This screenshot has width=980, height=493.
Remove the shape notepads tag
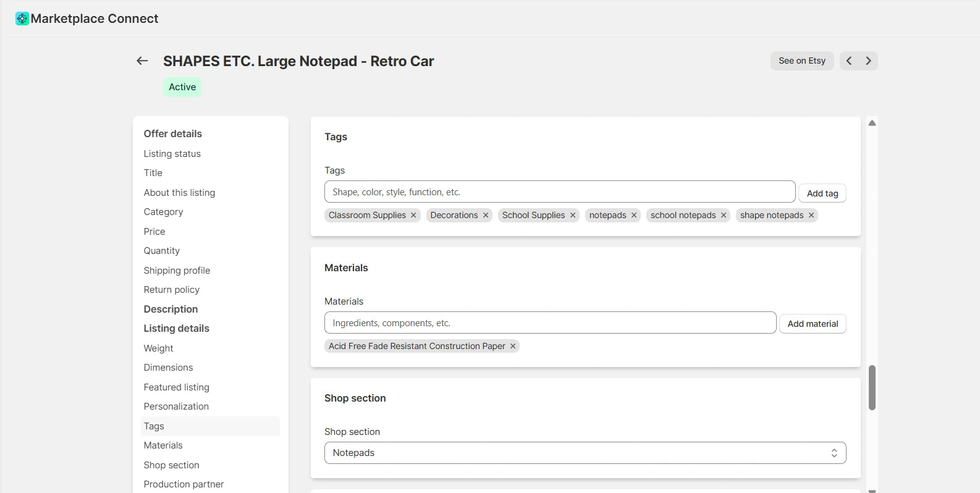click(811, 215)
